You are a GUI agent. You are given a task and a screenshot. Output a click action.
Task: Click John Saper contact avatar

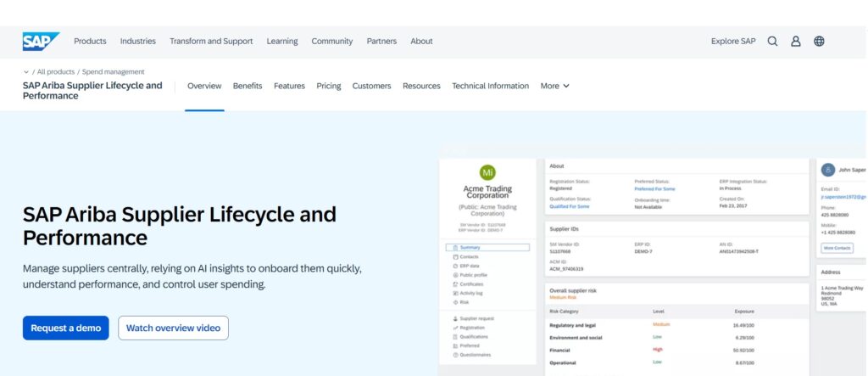(x=828, y=170)
